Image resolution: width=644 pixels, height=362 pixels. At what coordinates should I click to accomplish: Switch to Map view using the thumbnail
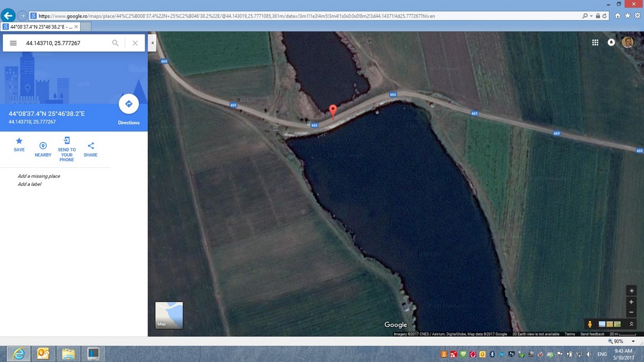tap(169, 315)
